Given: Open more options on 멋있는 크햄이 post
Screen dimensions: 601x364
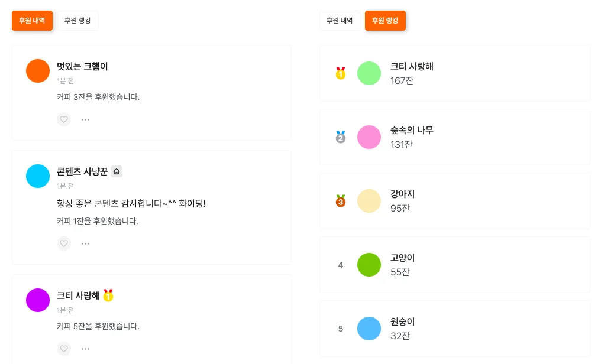Looking at the screenshot, I should tap(86, 119).
